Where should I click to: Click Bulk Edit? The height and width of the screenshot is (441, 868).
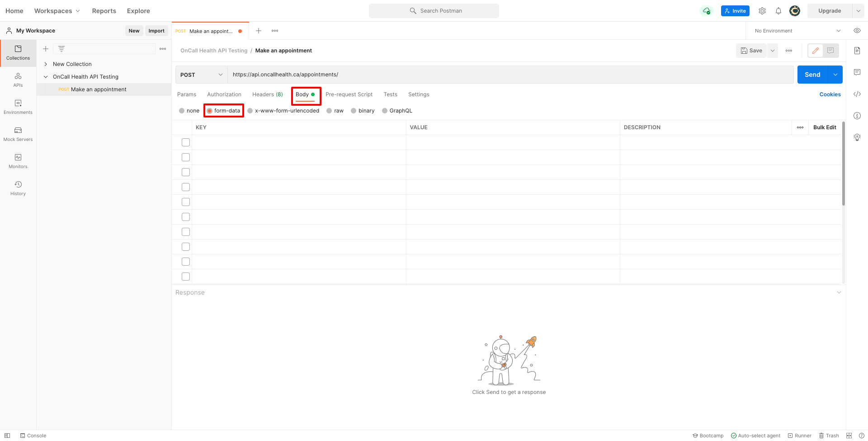tap(825, 127)
